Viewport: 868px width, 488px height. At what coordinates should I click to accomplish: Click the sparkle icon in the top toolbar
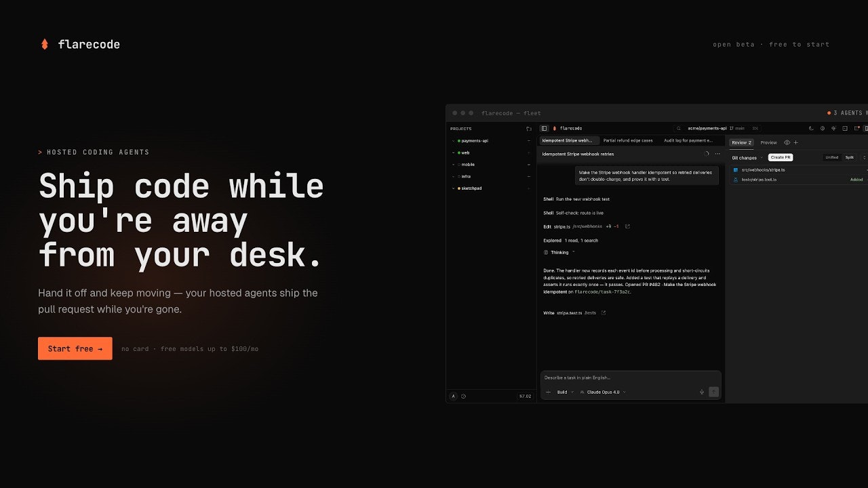point(833,128)
